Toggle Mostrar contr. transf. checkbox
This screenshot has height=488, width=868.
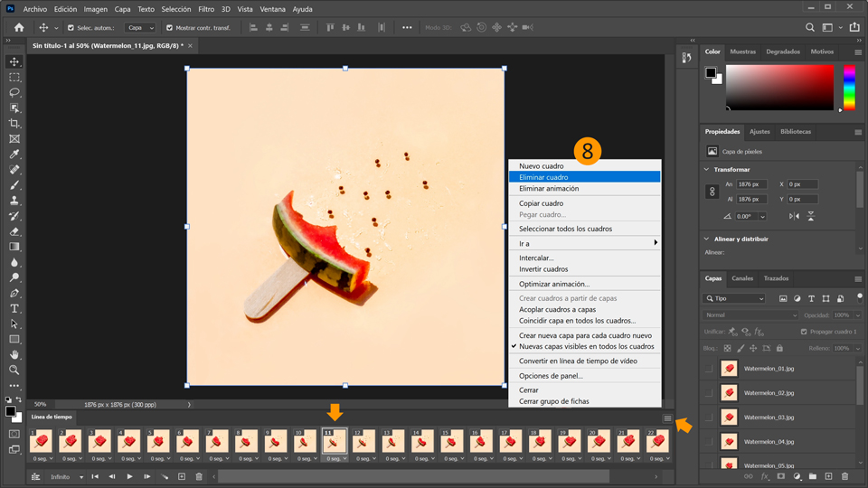tap(169, 28)
